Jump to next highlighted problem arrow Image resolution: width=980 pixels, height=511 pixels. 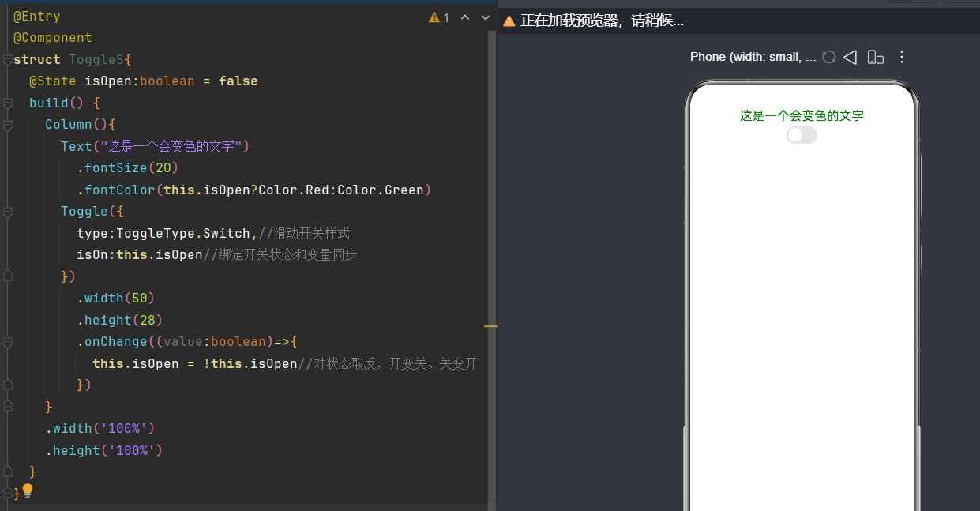point(485,17)
